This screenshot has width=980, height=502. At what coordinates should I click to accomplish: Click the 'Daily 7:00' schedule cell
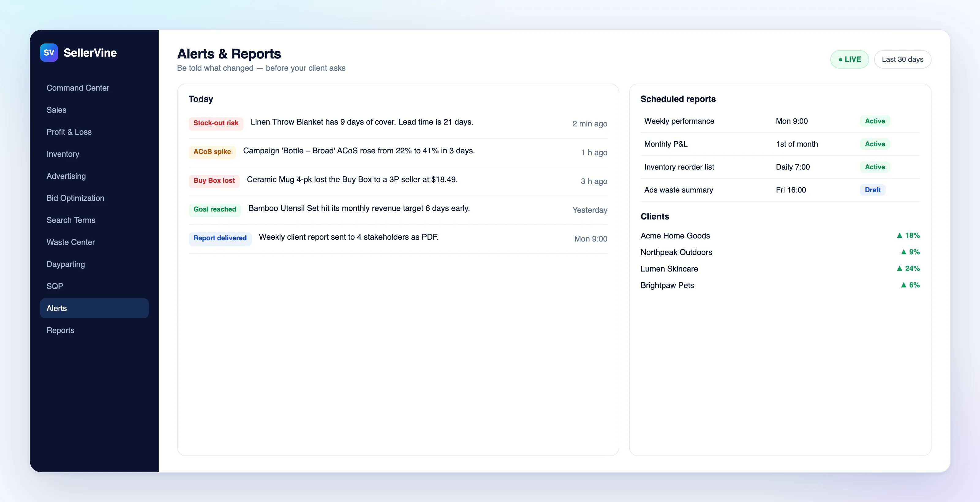pyautogui.click(x=793, y=167)
